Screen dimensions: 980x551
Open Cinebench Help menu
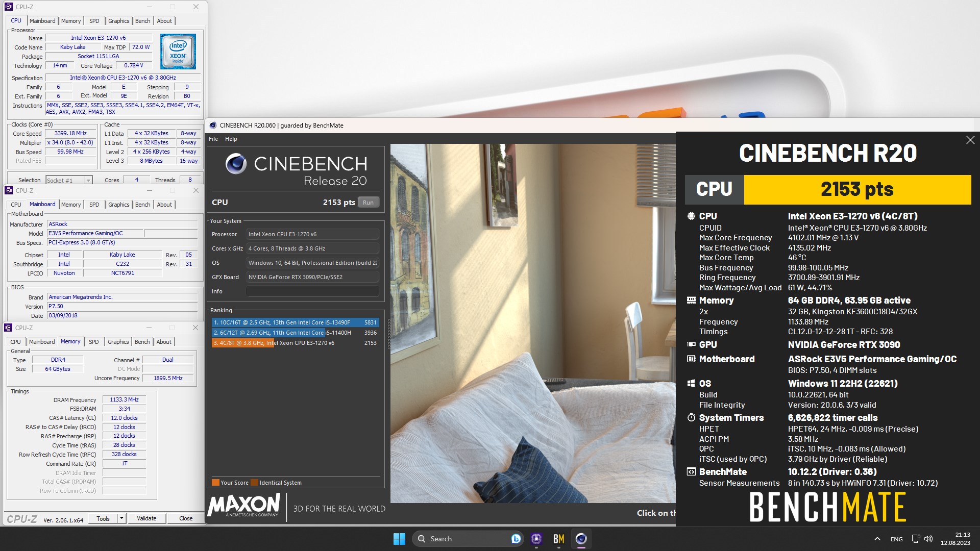pos(231,139)
